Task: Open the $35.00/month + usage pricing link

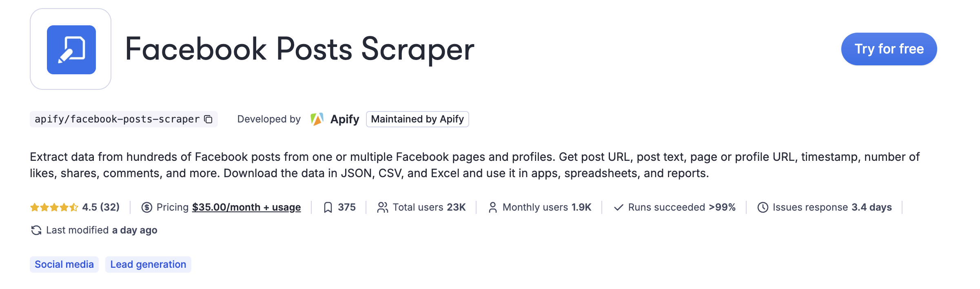Action: coord(246,207)
